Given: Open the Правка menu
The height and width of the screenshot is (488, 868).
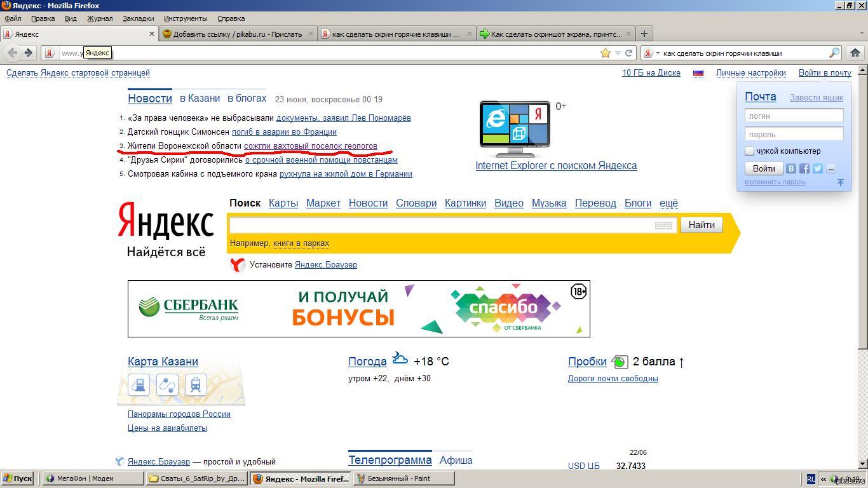Looking at the screenshot, I should click(x=43, y=18).
